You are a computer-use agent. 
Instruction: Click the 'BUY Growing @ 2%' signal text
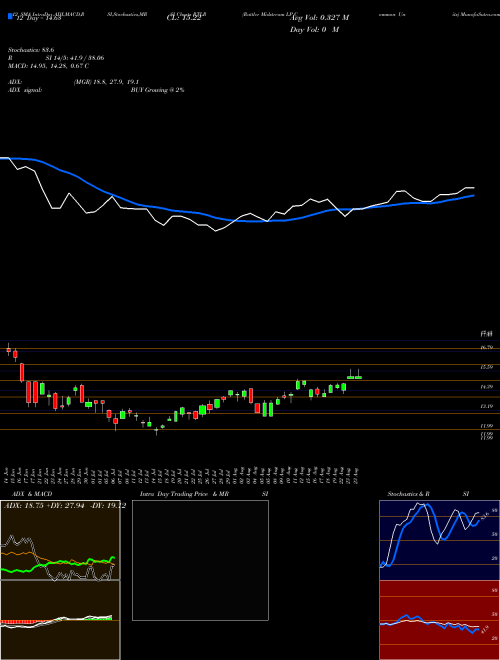157,90
